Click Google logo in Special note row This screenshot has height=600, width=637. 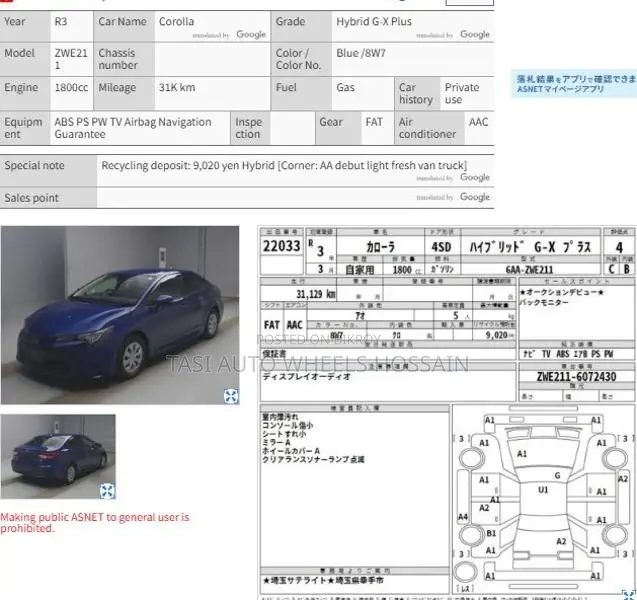coord(474,178)
